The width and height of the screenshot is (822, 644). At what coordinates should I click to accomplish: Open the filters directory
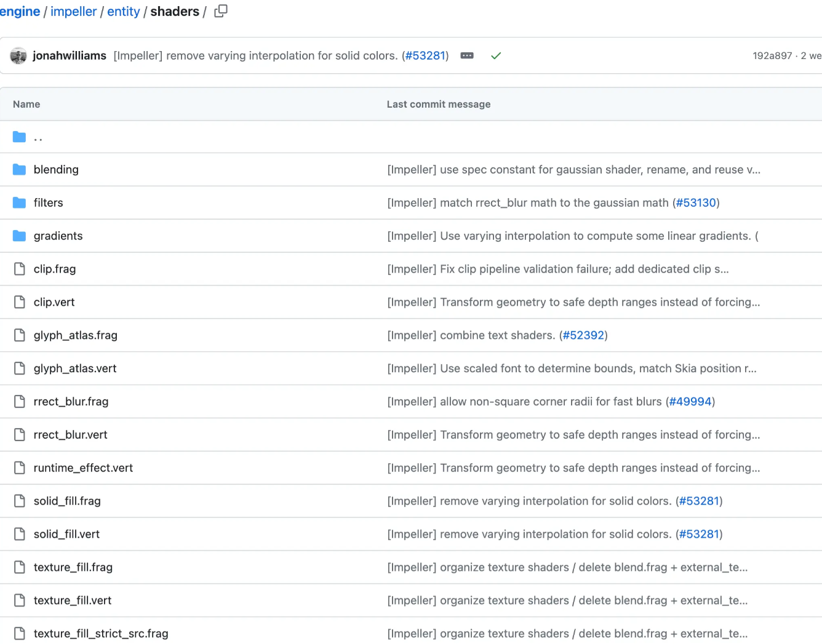pos(48,202)
